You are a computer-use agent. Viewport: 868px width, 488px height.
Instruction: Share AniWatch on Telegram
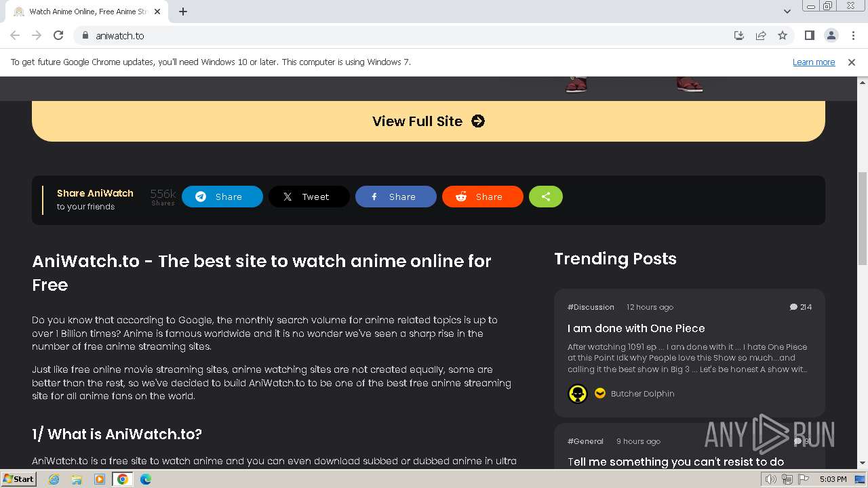[222, 197]
